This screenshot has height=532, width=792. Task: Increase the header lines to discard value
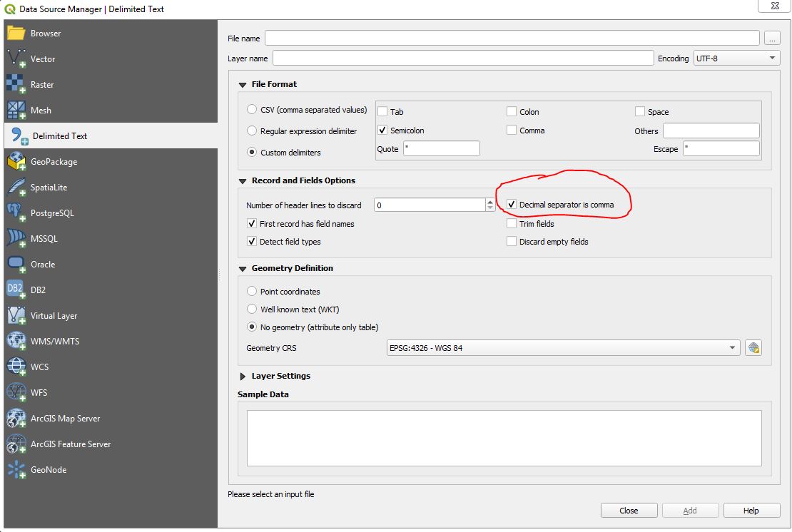[490, 201]
